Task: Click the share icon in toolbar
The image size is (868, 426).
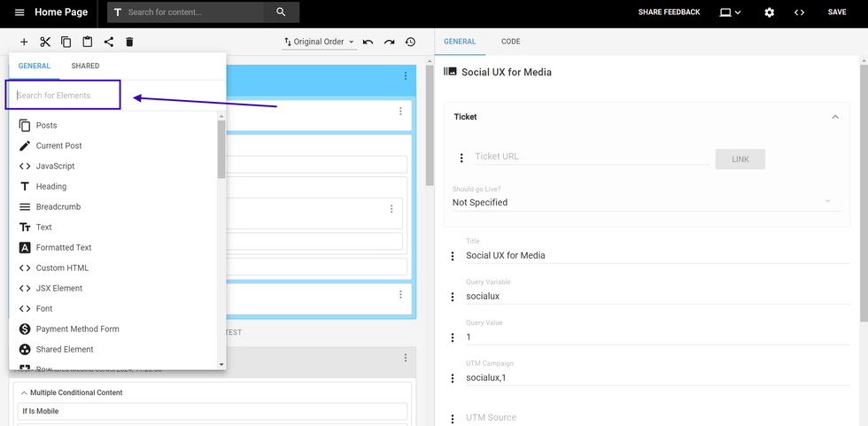Action: 109,42
